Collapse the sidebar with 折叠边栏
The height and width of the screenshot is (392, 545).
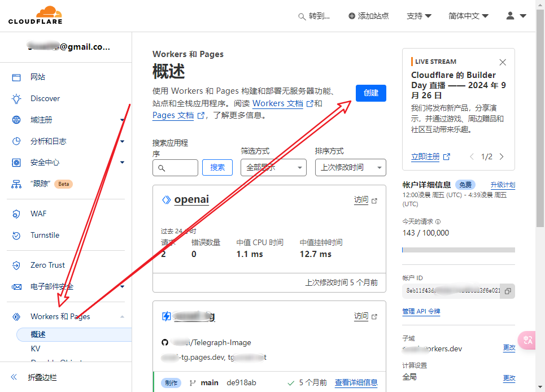(x=42, y=377)
